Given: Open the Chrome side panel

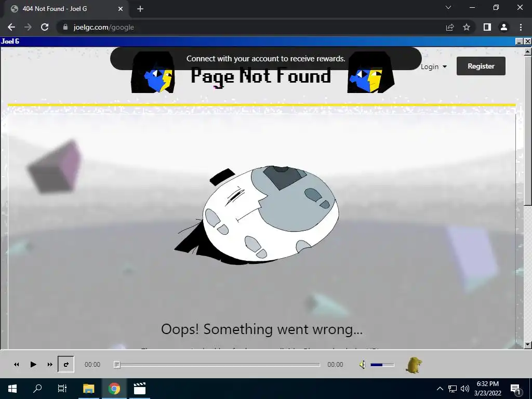Looking at the screenshot, I should tap(487, 27).
